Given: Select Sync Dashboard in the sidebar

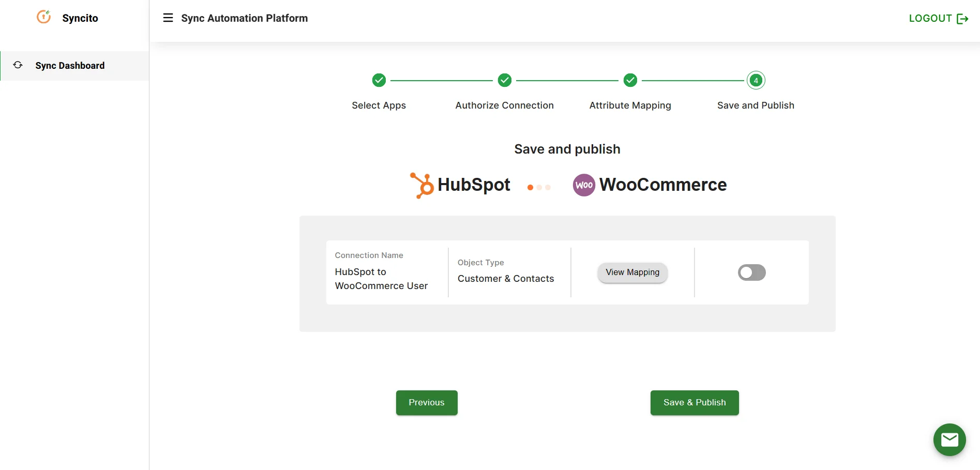Looking at the screenshot, I should click(x=70, y=66).
